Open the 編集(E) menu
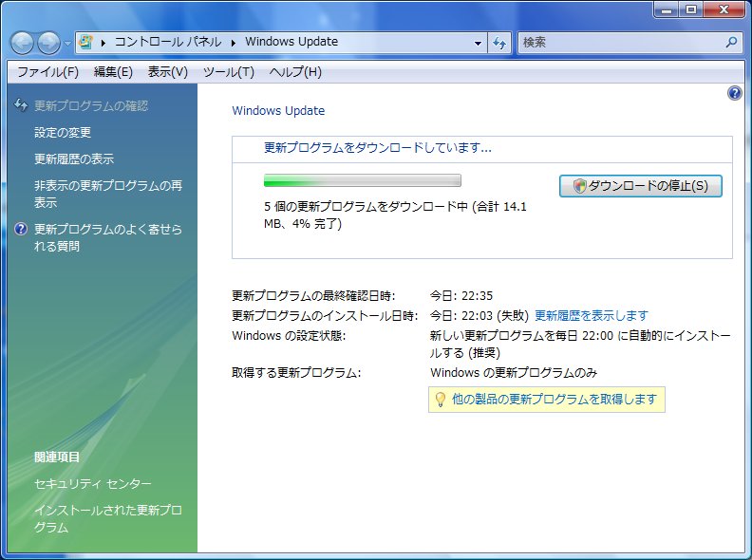Image resolution: width=752 pixels, height=560 pixels. point(113,72)
